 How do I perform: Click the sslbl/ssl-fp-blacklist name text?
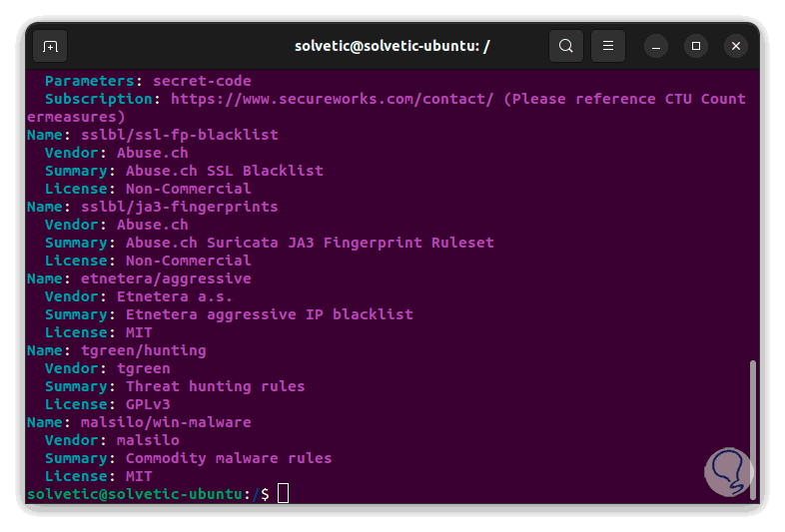[180, 135]
